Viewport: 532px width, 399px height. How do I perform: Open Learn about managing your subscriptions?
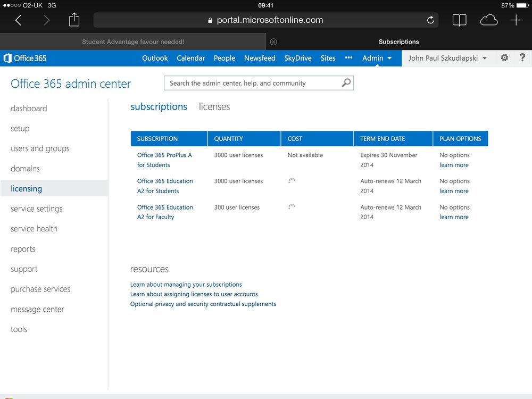coord(186,284)
